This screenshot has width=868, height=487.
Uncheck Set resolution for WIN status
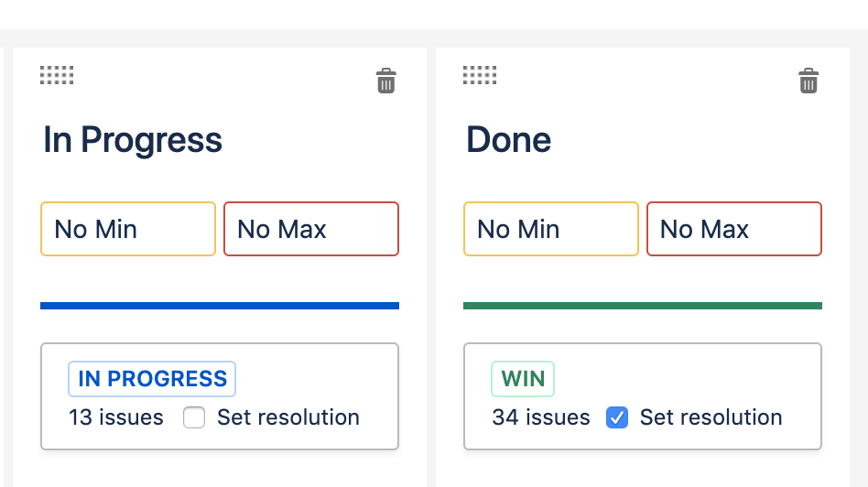[x=617, y=417]
